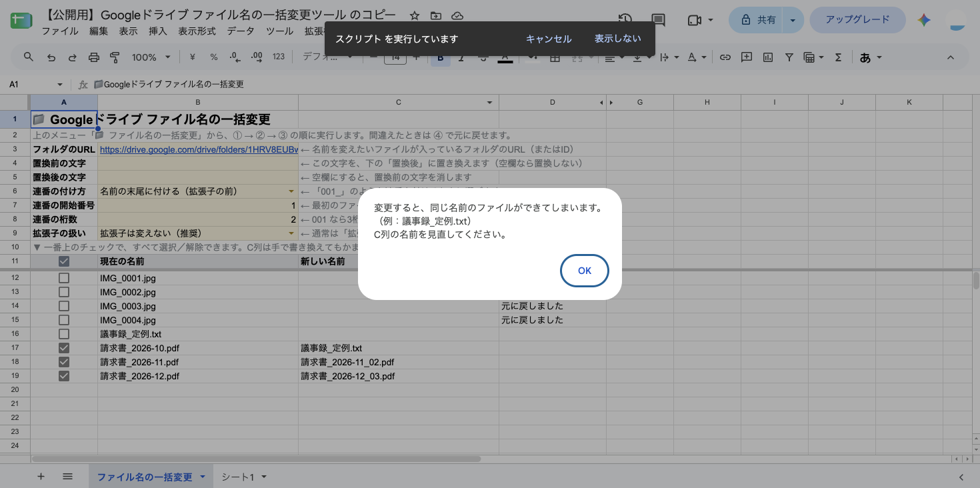Open the borders tool
The height and width of the screenshot is (488, 980).
pyautogui.click(x=555, y=59)
